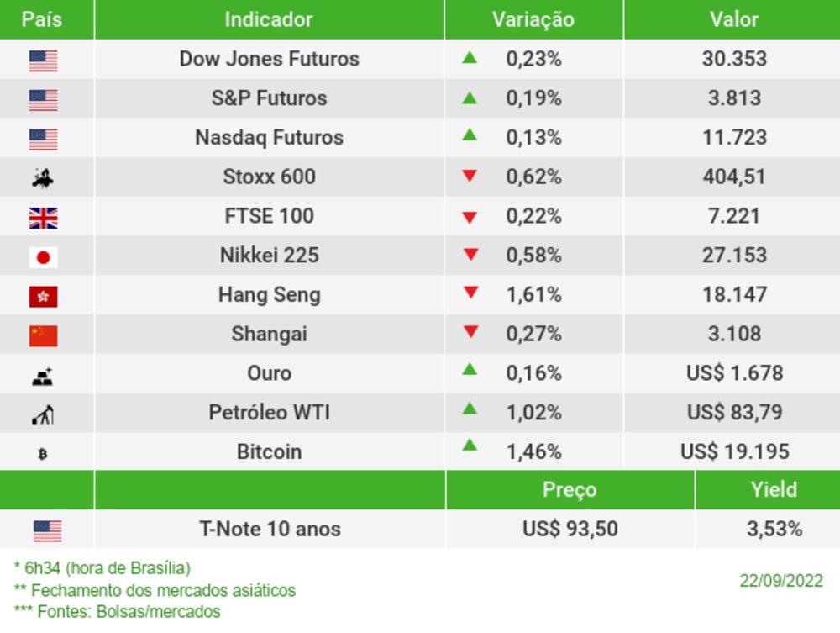The width and height of the screenshot is (840, 633).
Task: Click the UK flag next to FTSE 100
Action: [x=43, y=219]
